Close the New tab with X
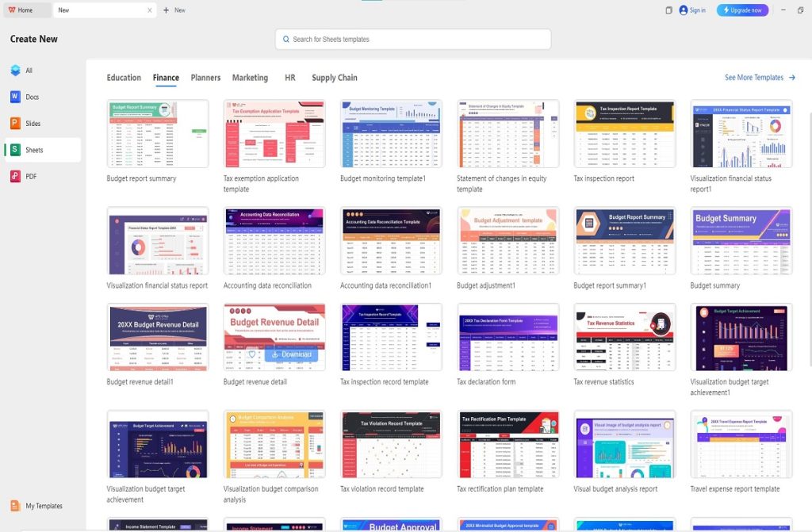The image size is (812, 532). pyautogui.click(x=150, y=10)
